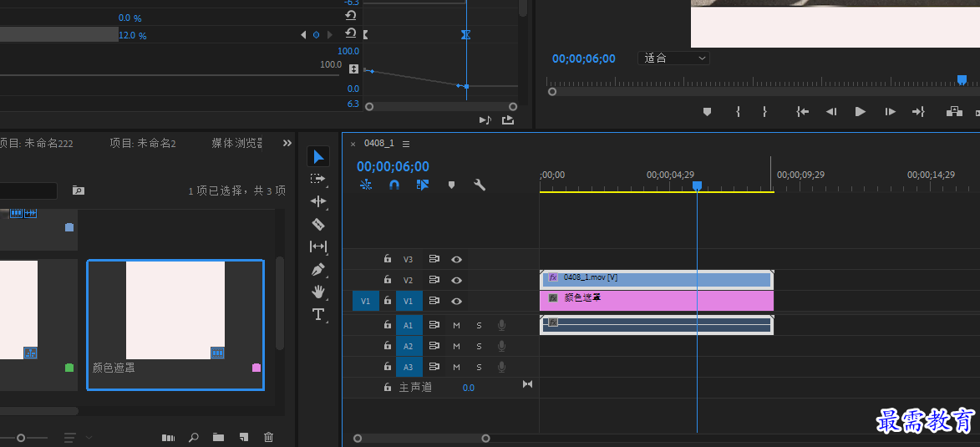
Task: Click the magnifier Find icon in project footer
Action: (x=194, y=438)
